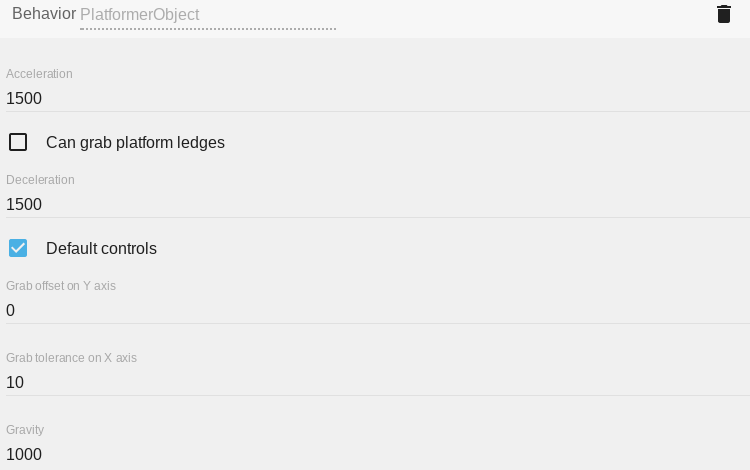Viewport: 750px width, 470px height.
Task: Click the 'Default controls' label text
Action: (101, 248)
